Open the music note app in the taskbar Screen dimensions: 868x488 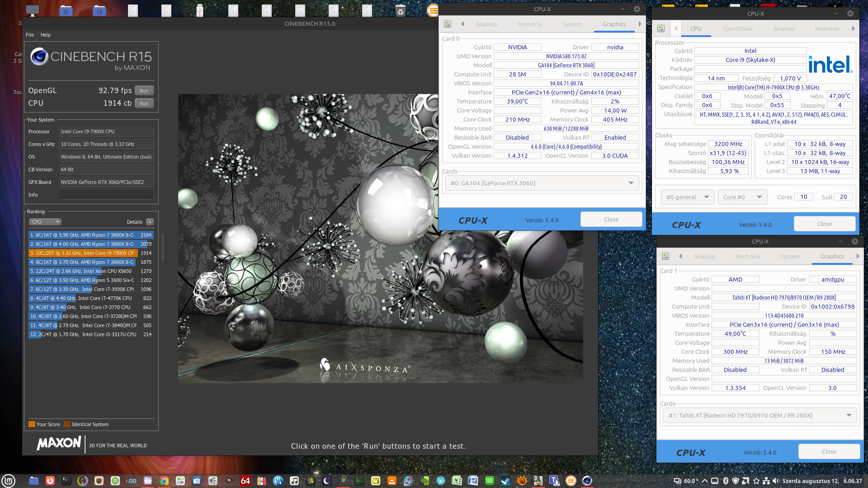point(294,481)
